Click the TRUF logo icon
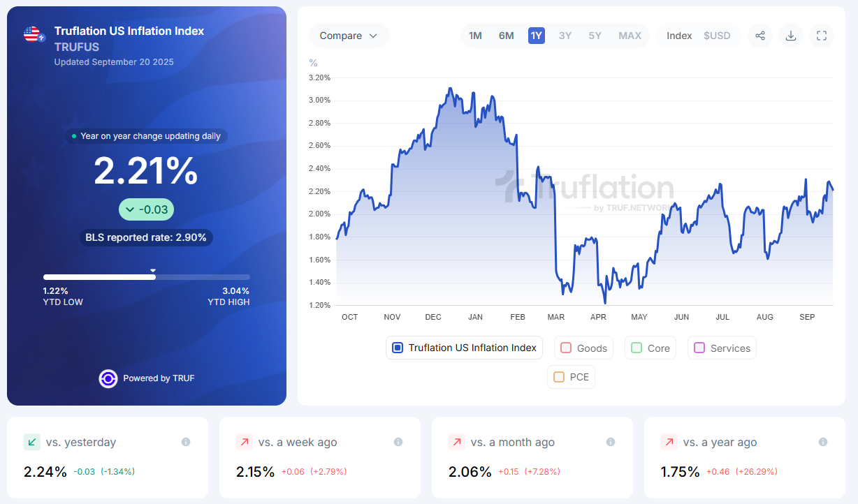 point(108,378)
